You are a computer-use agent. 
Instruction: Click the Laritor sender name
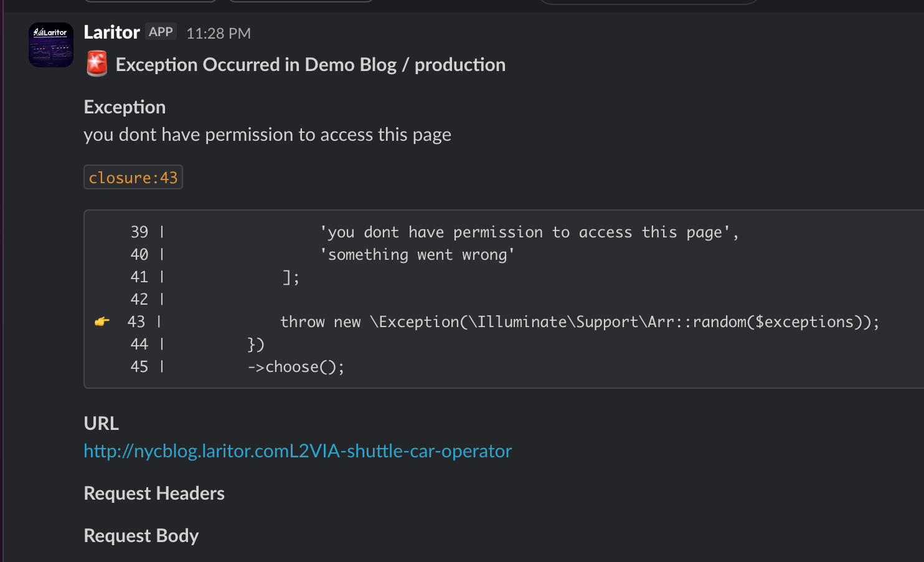click(x=111, y=32)
